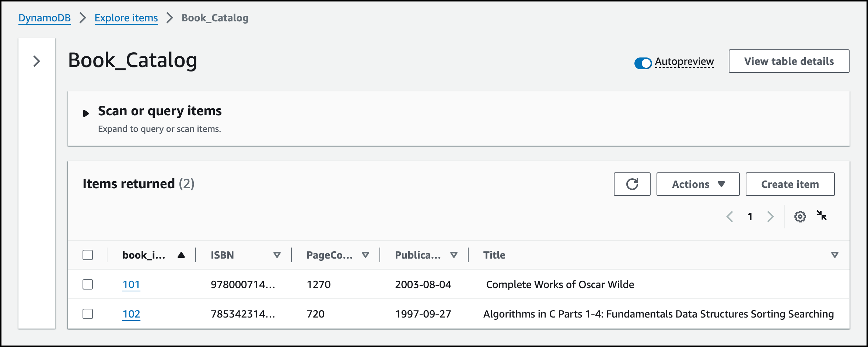The height and width of the screenshot is (347, 868).
Task: Click the collapse full-screen arrows icon
Action: tap(822, 215)
